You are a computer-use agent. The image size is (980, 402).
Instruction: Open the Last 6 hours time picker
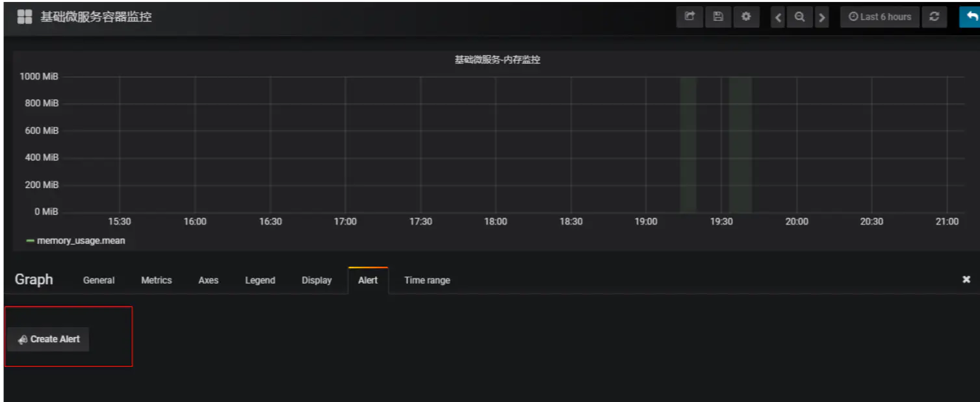pos(880,17)
